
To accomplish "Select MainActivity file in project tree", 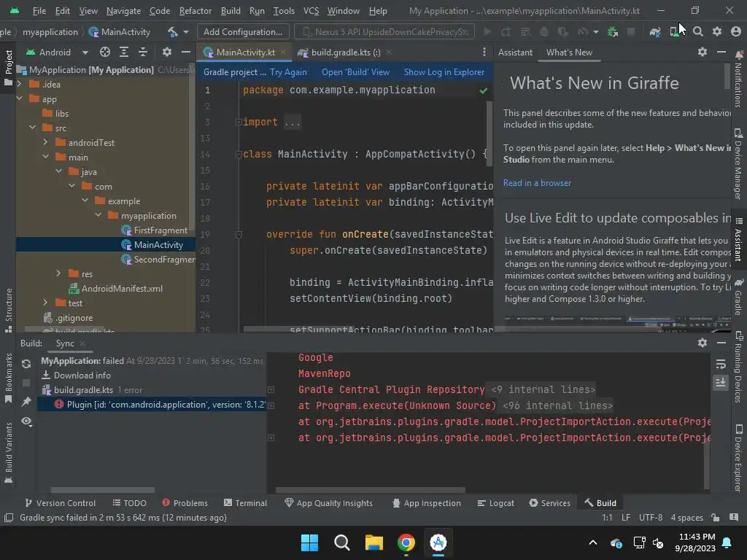I will click(x=106, y=244).
